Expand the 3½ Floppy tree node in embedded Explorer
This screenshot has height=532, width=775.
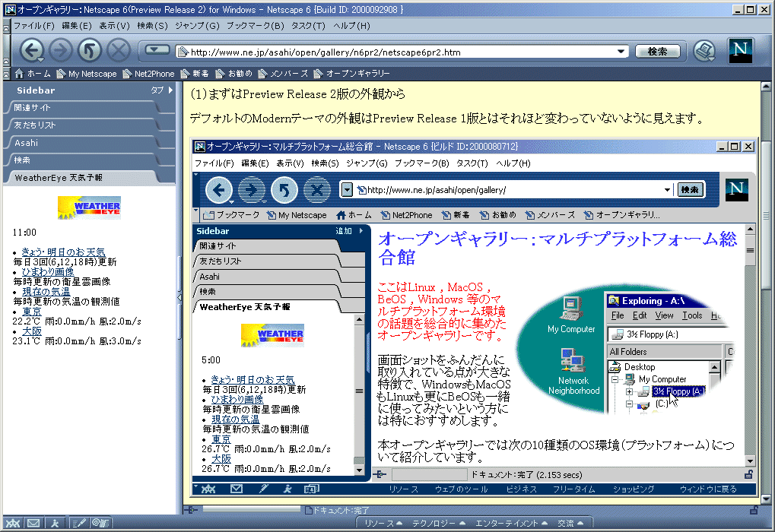point(629,391)
